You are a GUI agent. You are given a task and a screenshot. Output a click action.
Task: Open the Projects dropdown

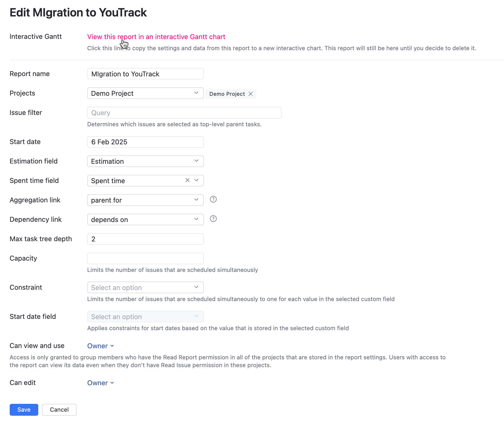click(145, 93)
